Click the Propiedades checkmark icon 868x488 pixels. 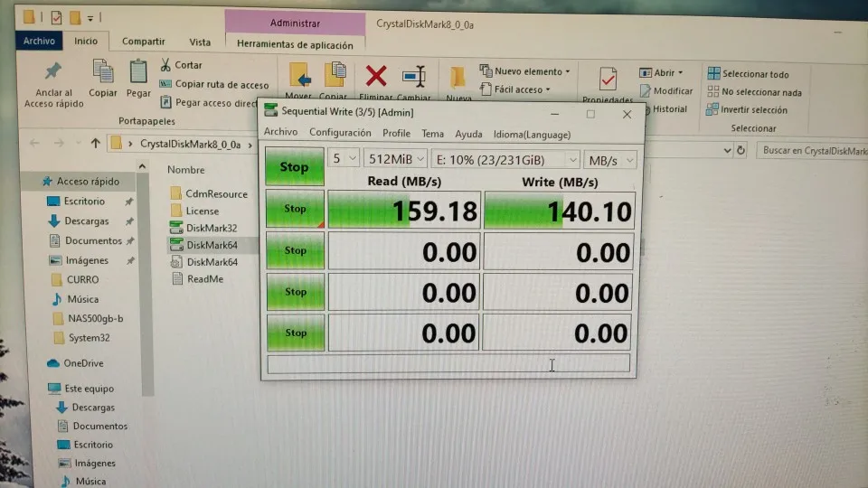point(608,80)
